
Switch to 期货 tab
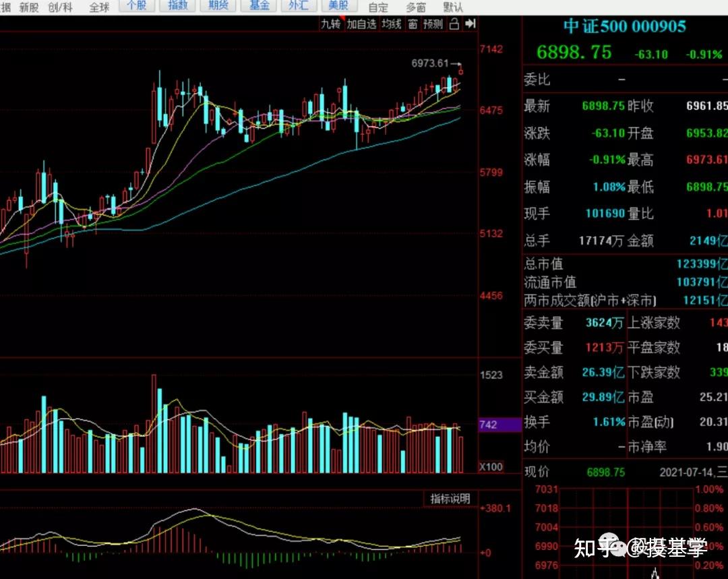218,5
